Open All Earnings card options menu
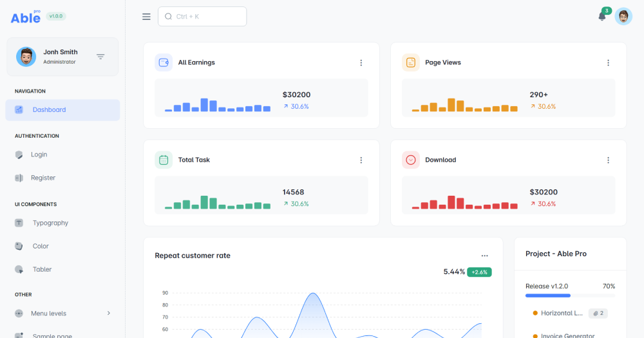The height and width of the screenshot is (338, 644). [x=361, y=63]
